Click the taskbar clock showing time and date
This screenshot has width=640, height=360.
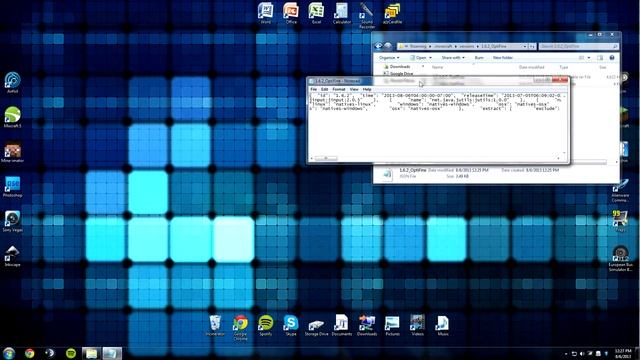pos(623,353)
